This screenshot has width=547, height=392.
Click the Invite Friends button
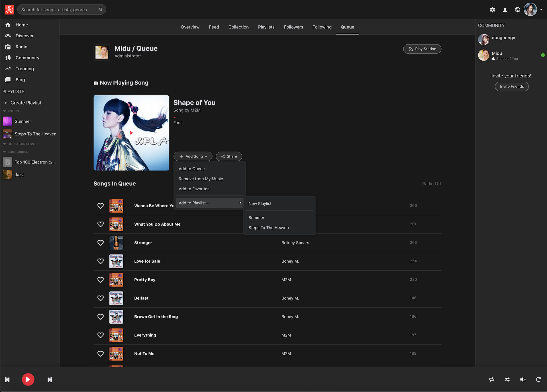pos(511,86)
